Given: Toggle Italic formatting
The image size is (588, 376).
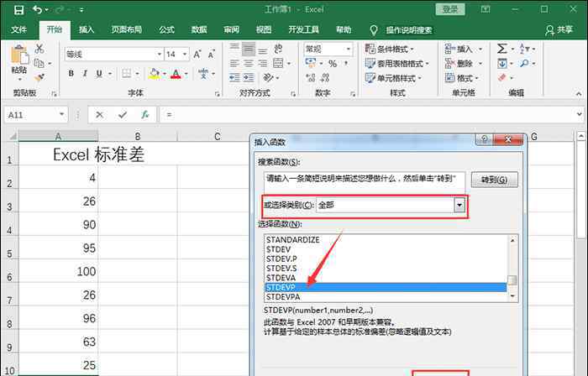Looking at the screenshot, I should pos(85,73).
